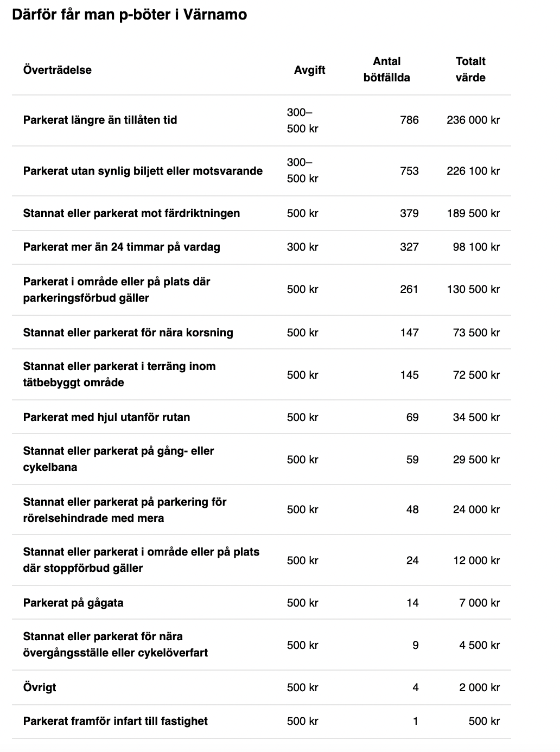Select the 'Parkerat längre än tillåten tid' row
The width and height of the screenshot is (560, 752).
pyautogui.click(x=262, y=120)
